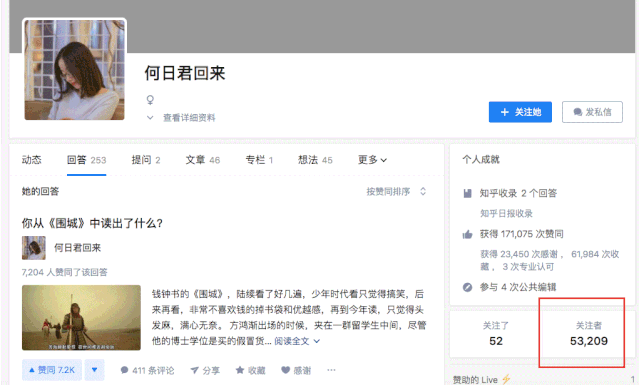Click profile name 何日君回来 heading
This screenshot has width=639, height=385.
point(185,73)
